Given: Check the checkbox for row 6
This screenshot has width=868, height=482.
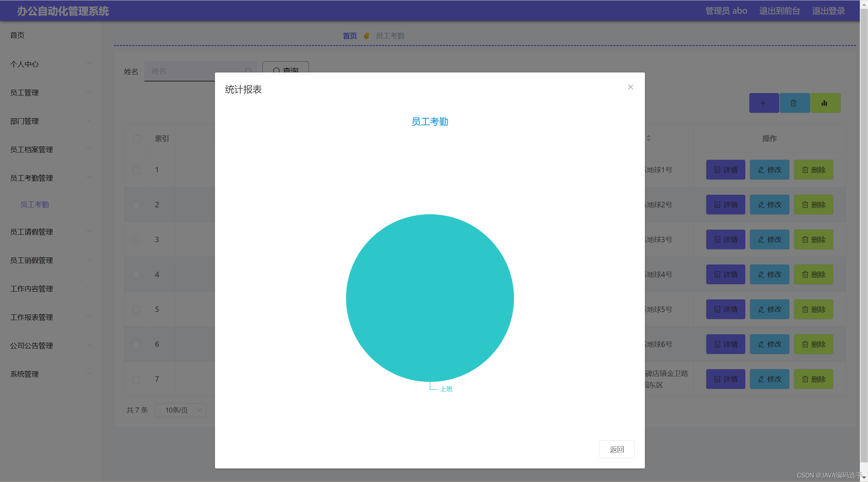Looking at the screenshot, I should click(136, 344).
